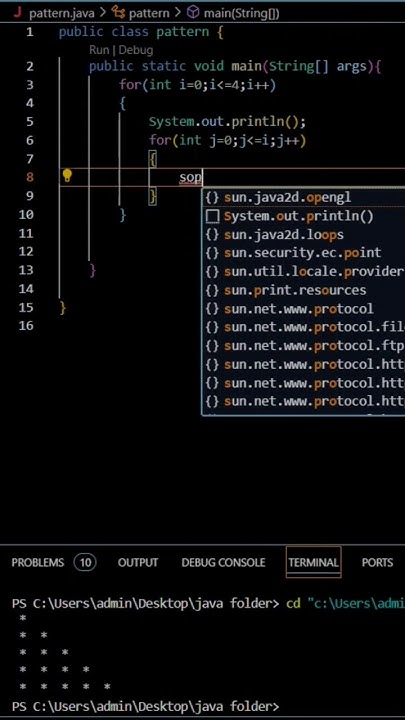
Task: Select the sun.print.resources suggestion
Action: pyautogui.click(x=304, y=290)
